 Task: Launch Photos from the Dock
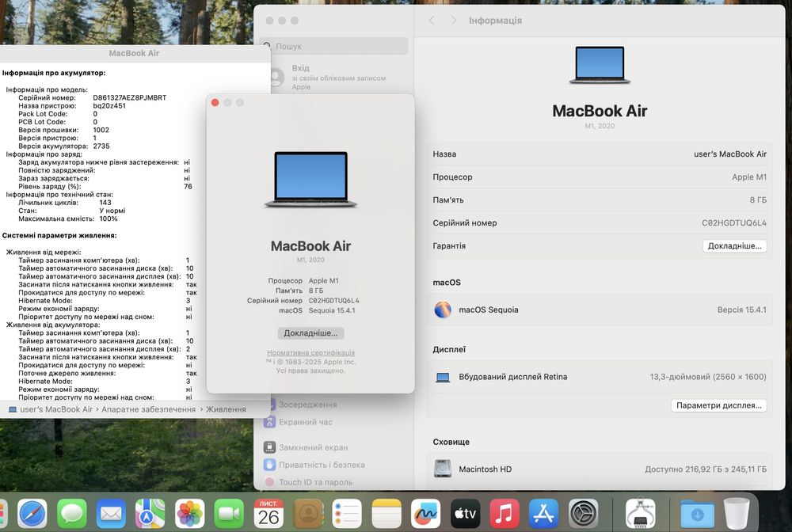tap(189, 513)
